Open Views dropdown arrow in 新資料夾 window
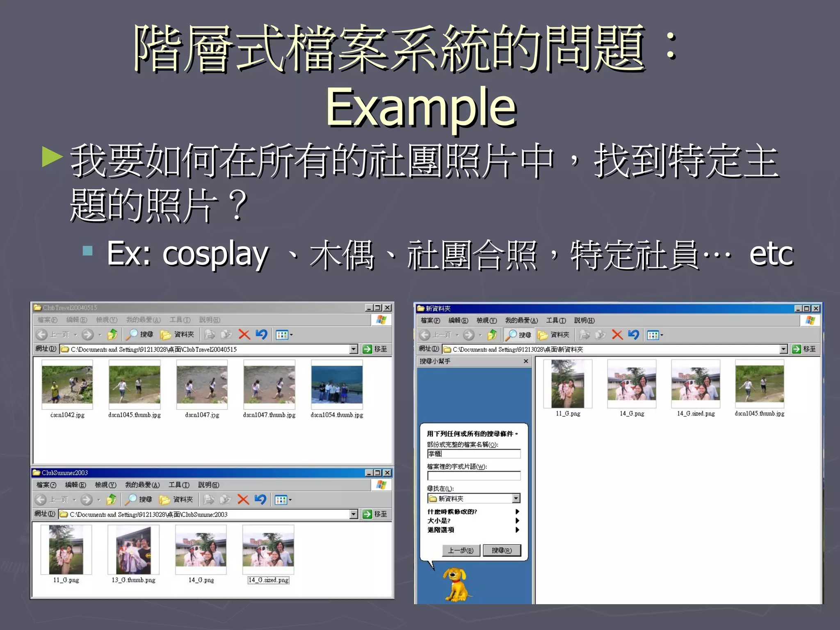 pyautogui.click(x=662, y=335)
